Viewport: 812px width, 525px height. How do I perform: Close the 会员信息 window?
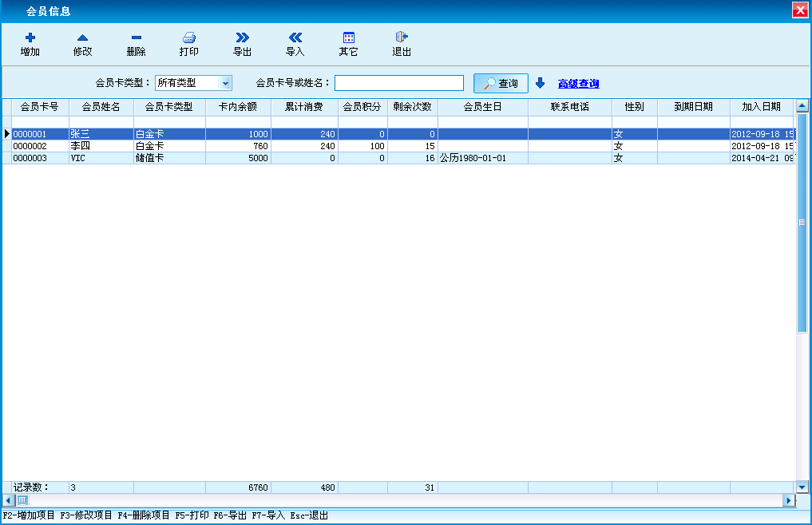coord(798,10)
